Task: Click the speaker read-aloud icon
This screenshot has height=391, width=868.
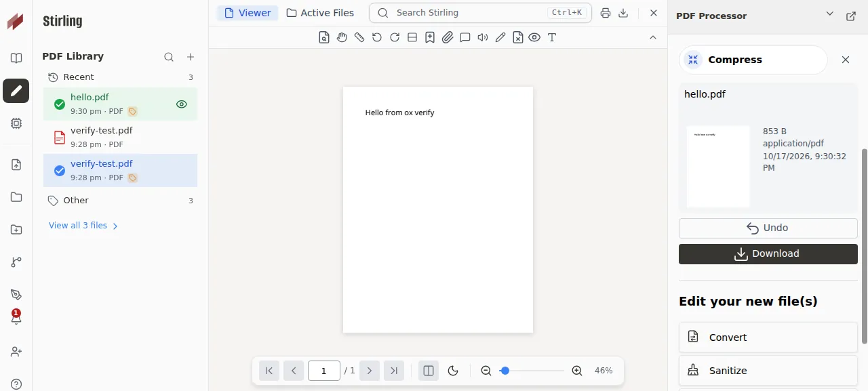Action: click(x=483, y=37)
